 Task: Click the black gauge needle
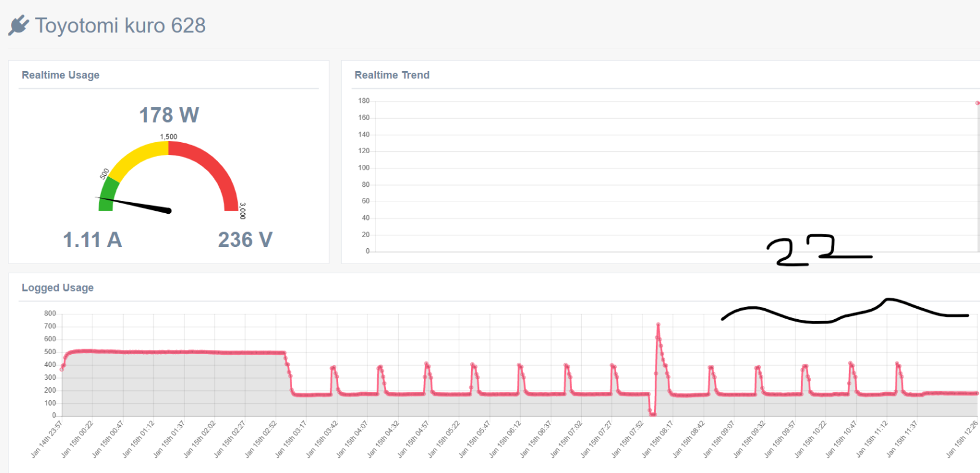click(x=135, y=204)
